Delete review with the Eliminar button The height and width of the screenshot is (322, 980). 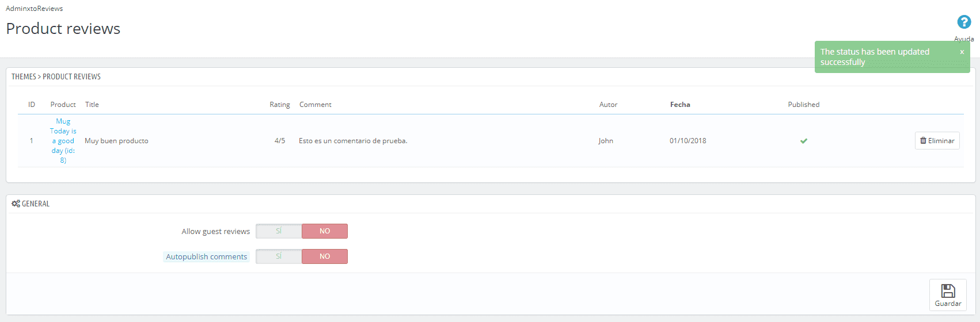pyautogui.click(x=937, y=141)
